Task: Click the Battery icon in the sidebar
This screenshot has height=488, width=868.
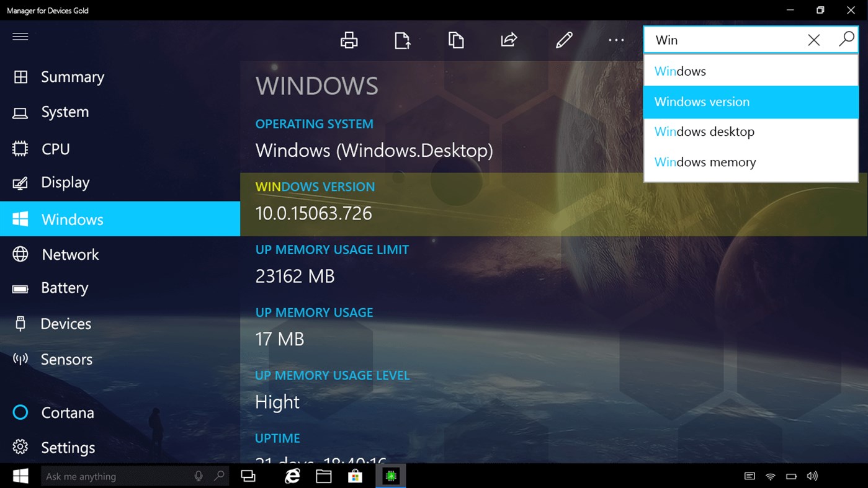Action: click(x=21, y=288)
